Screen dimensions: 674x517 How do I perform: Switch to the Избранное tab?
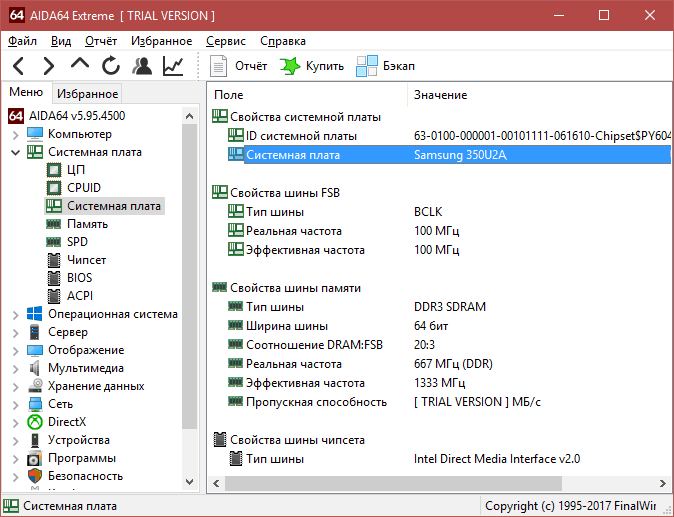(x=87, y=94)
